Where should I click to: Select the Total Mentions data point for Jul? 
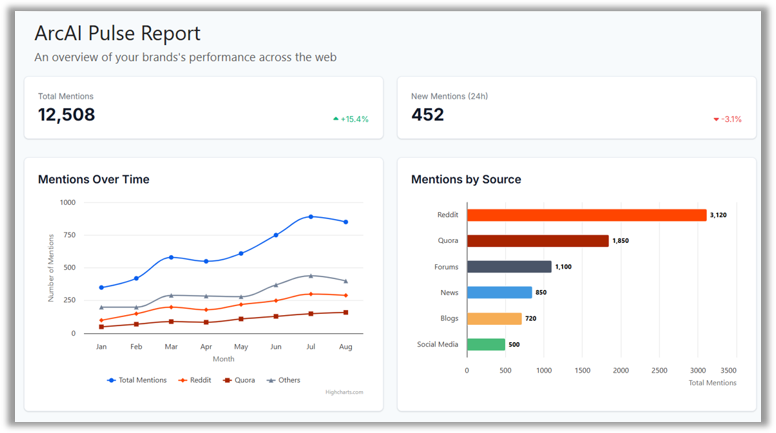(311, 217)
